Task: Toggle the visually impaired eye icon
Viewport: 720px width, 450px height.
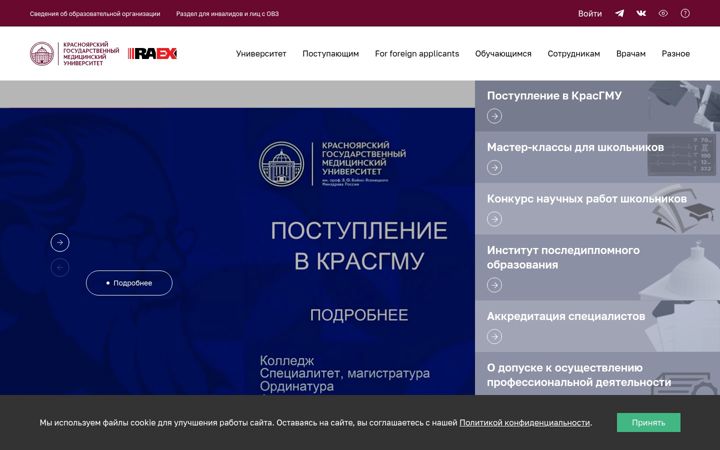Action: pyautogui.click(x=663, y=13)
